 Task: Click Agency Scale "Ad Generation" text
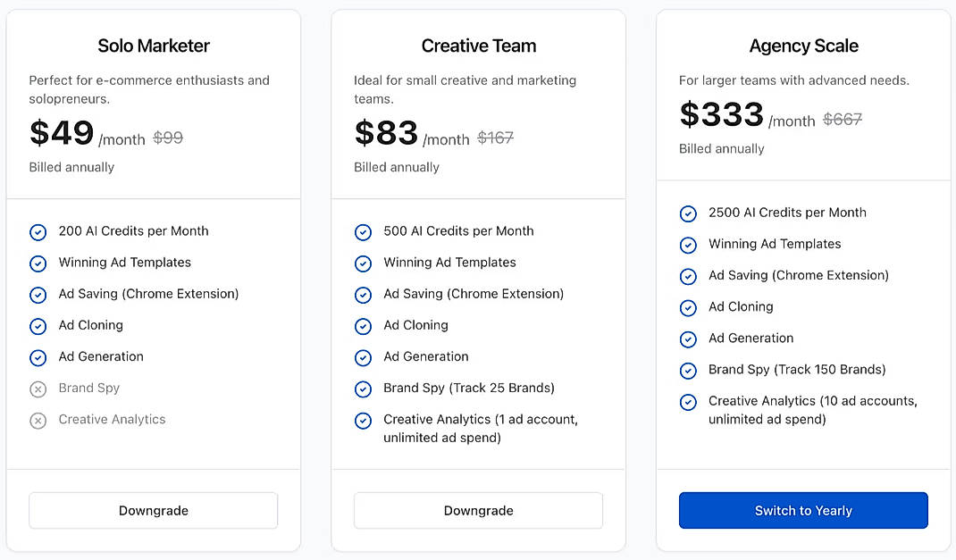[751, 339]
